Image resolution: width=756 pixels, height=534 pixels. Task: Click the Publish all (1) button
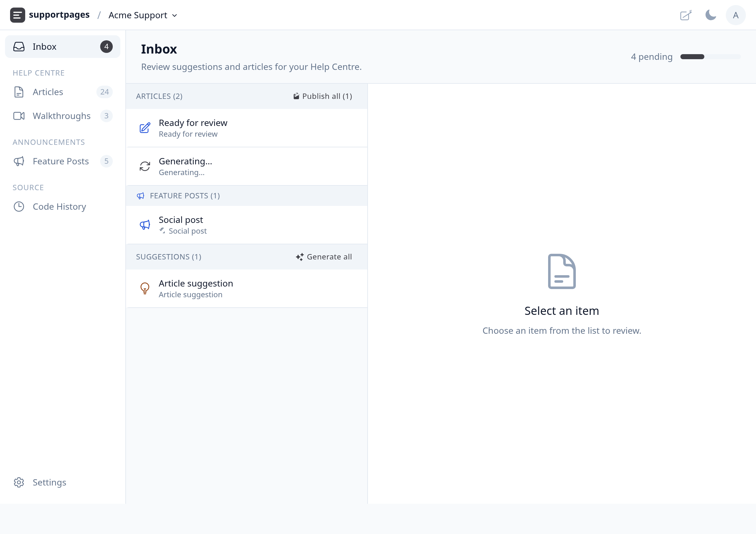(323, 96)
